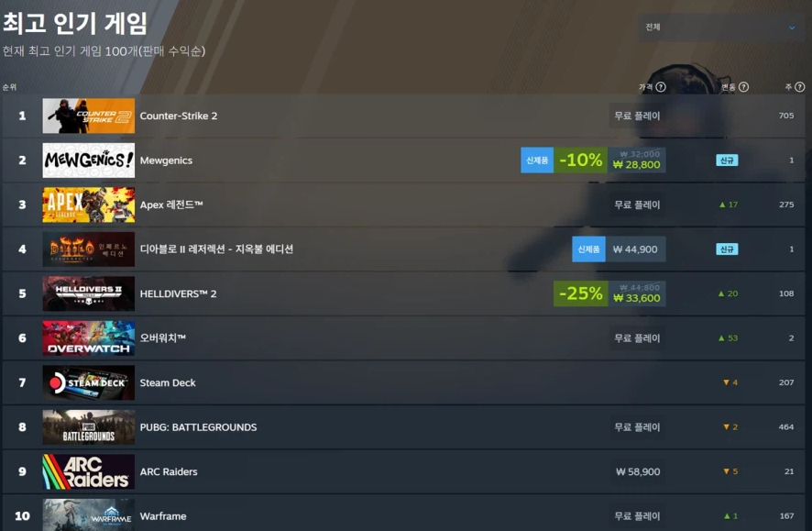812x531 pixels.
Task: Click the help icon next to 주 column
Action: pyautogui.click(x=799, y=87)
